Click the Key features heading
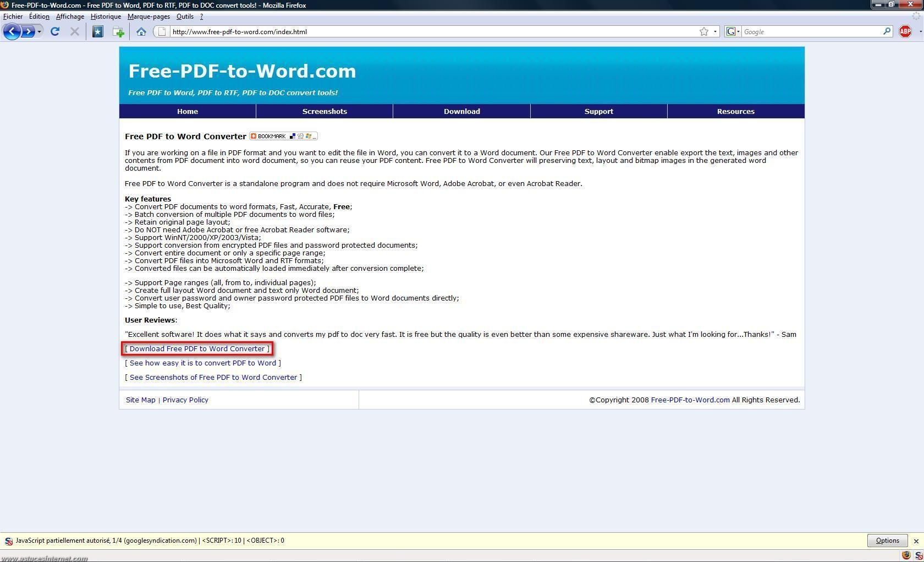924x562 pixels. pyautogui.click(x=148, y=199)
